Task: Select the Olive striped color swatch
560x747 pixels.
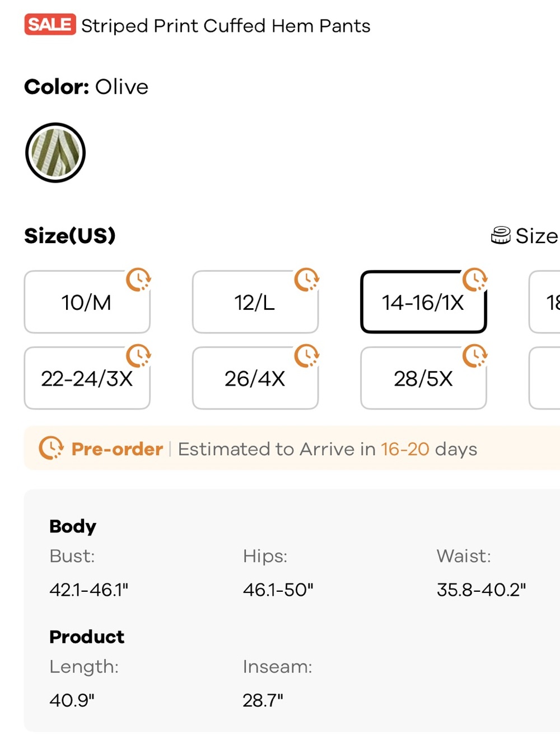Action: 55,152
